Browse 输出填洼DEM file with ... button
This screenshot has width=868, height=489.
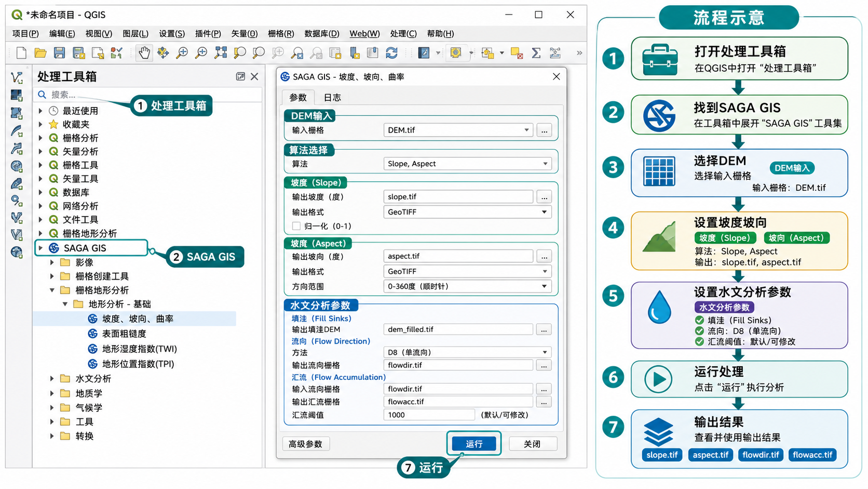[544, 329]
